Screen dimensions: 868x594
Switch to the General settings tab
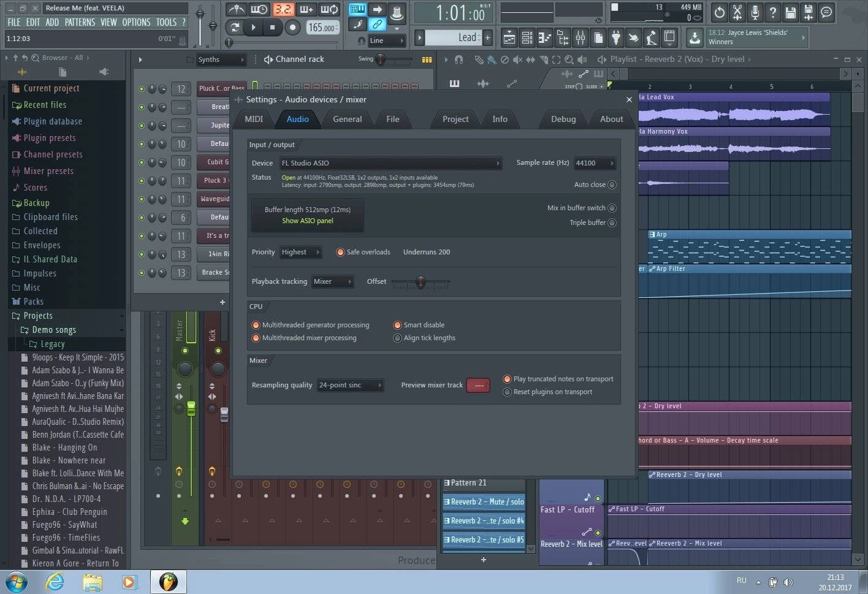pyautogui.click(x=348, y=119)
